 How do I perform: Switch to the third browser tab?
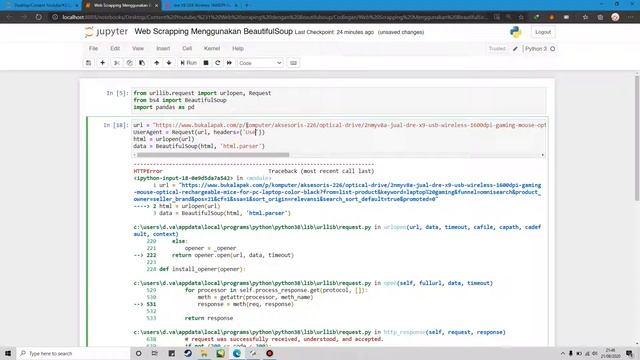coord(202,5)
